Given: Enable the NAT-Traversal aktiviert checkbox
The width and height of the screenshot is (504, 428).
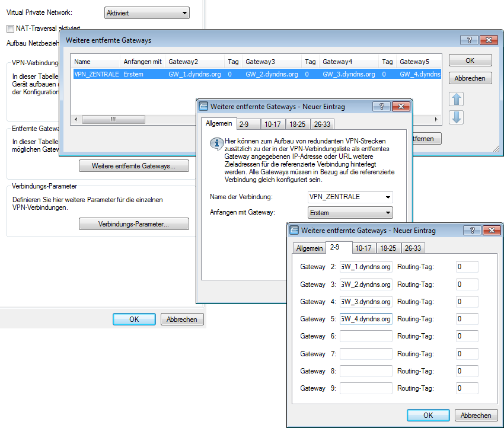Looking at the screenshot, I should click(10, 28).
